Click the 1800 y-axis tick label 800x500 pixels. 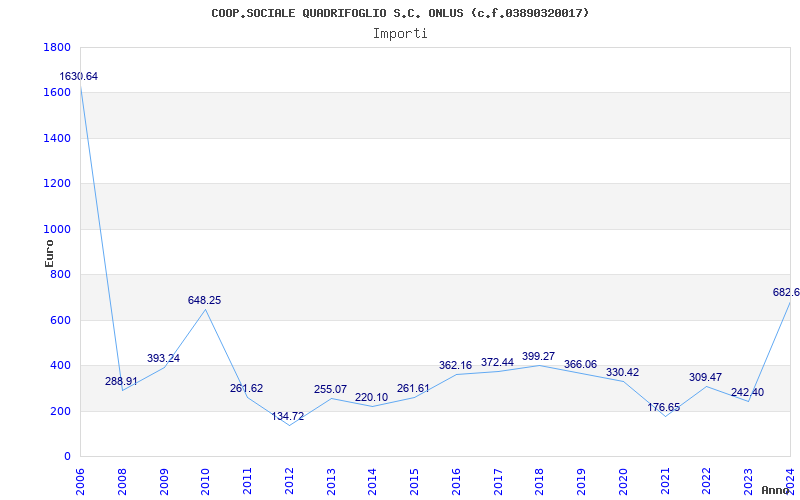57,47
